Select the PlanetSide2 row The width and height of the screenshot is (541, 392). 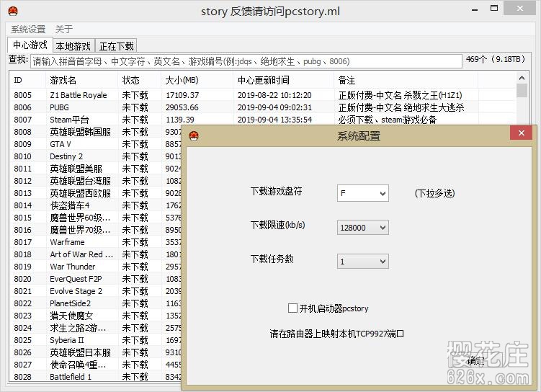click(96, 303)
